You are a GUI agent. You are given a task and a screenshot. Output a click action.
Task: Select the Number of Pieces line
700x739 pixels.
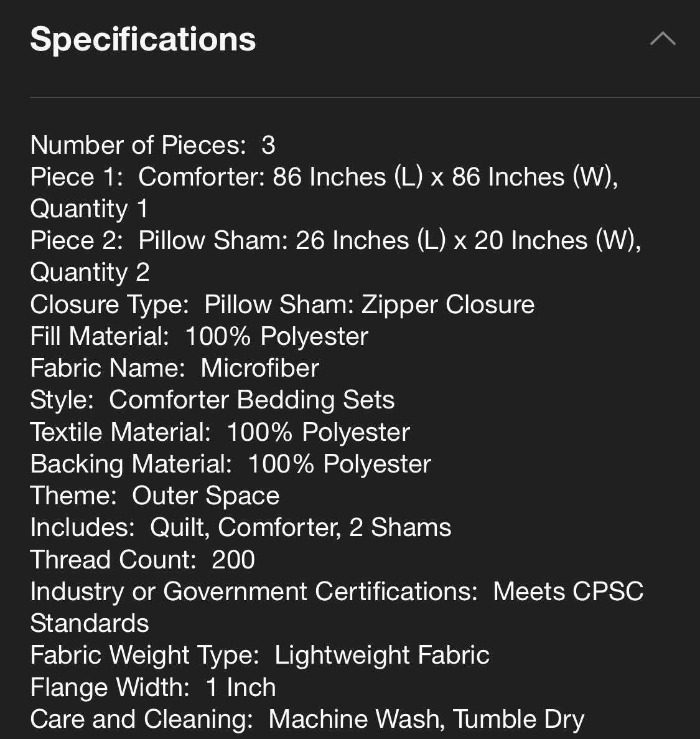tap(152, 144)
